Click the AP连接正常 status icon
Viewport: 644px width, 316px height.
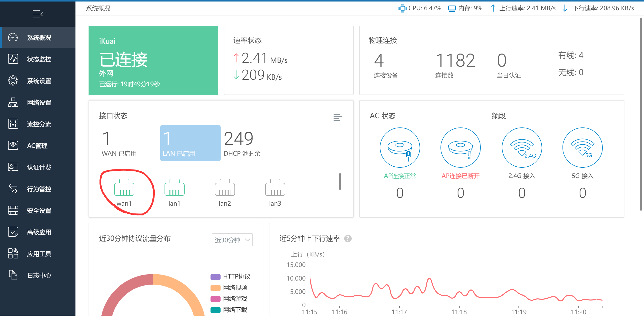tap(400, 148)
